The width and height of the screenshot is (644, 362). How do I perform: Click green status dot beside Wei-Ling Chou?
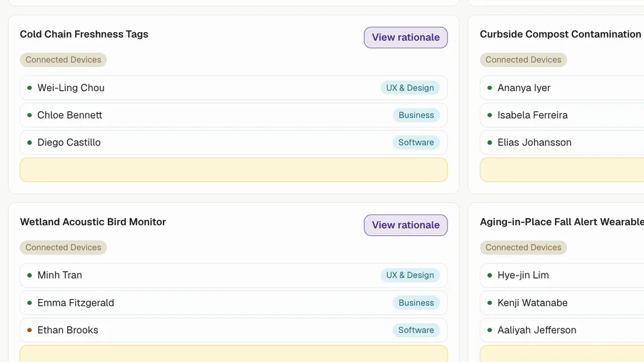[x=30, y=88]
